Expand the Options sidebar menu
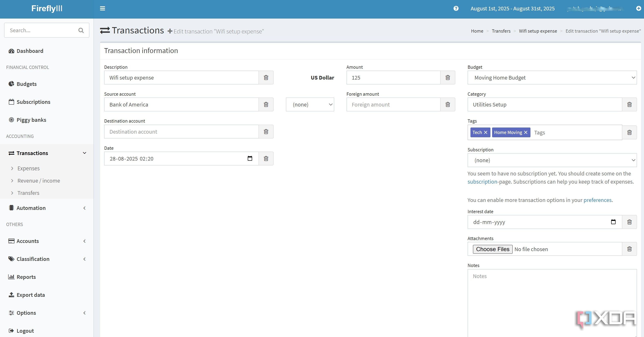644x337 pixels. pos(47,313)
